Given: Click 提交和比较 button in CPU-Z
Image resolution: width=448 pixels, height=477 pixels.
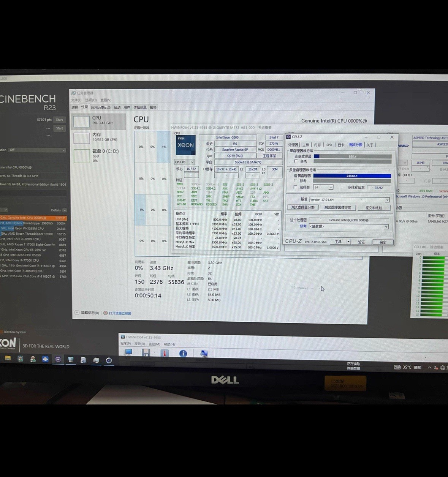Looking at the screenshot, I should [x=374, y=208].
